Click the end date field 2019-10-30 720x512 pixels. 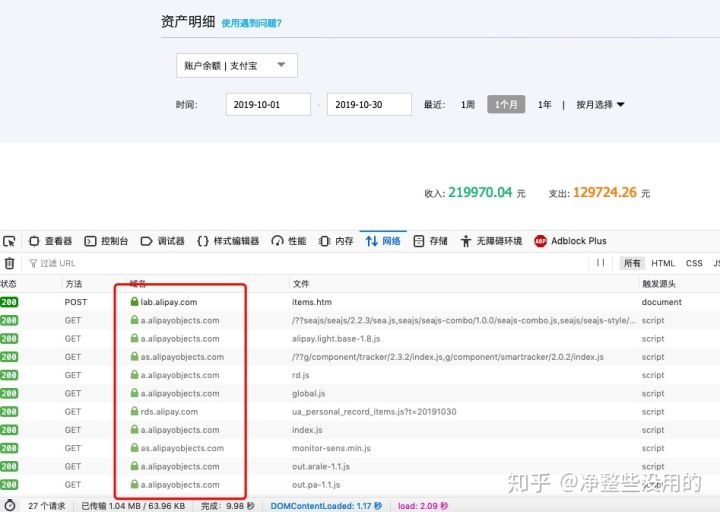(x=369, y=105)
